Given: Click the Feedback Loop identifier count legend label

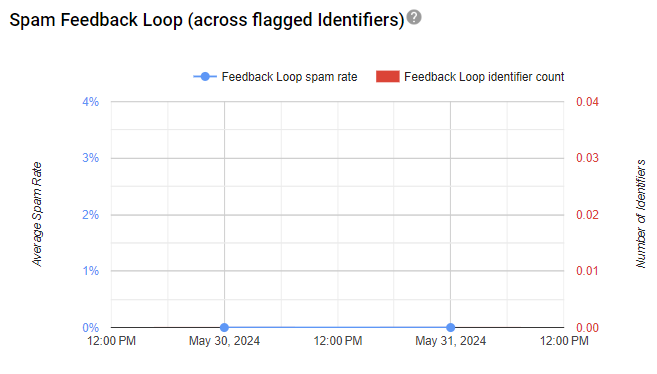Looking at the screenshot, I should [484, 77].
